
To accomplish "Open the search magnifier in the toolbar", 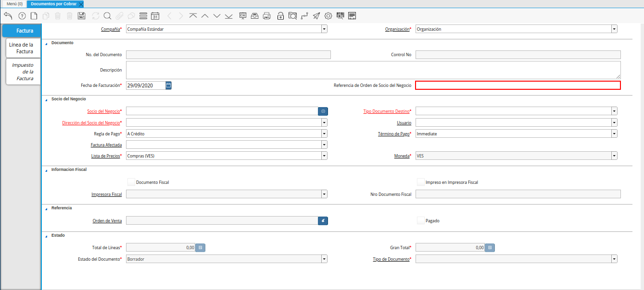I will point(107,16).
